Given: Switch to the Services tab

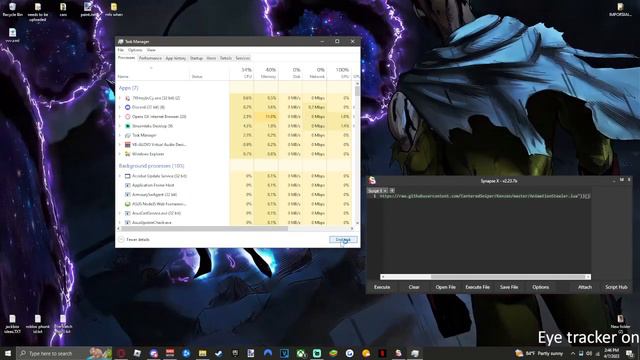Looking at the screenshot, I should (242, 58).
